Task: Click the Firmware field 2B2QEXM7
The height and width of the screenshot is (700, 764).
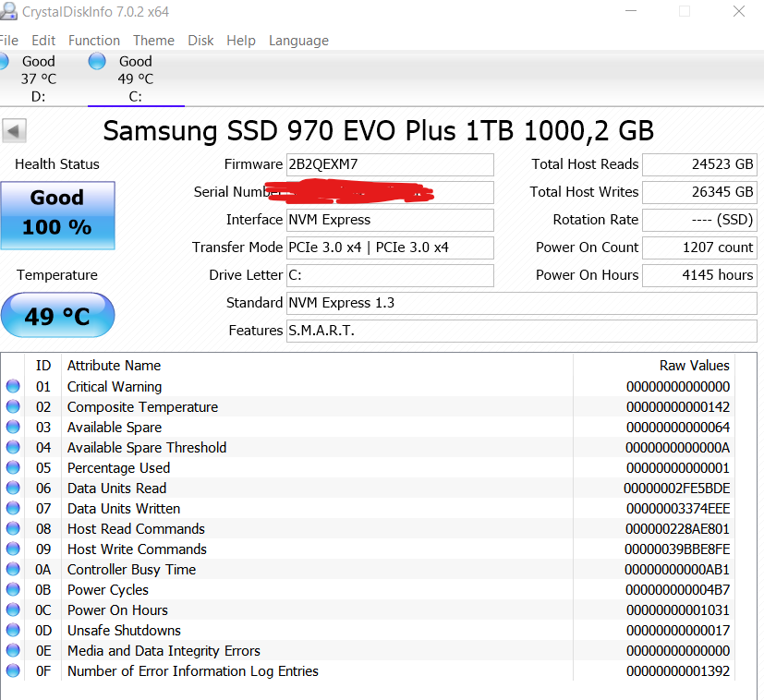Action: coord(390,164)
